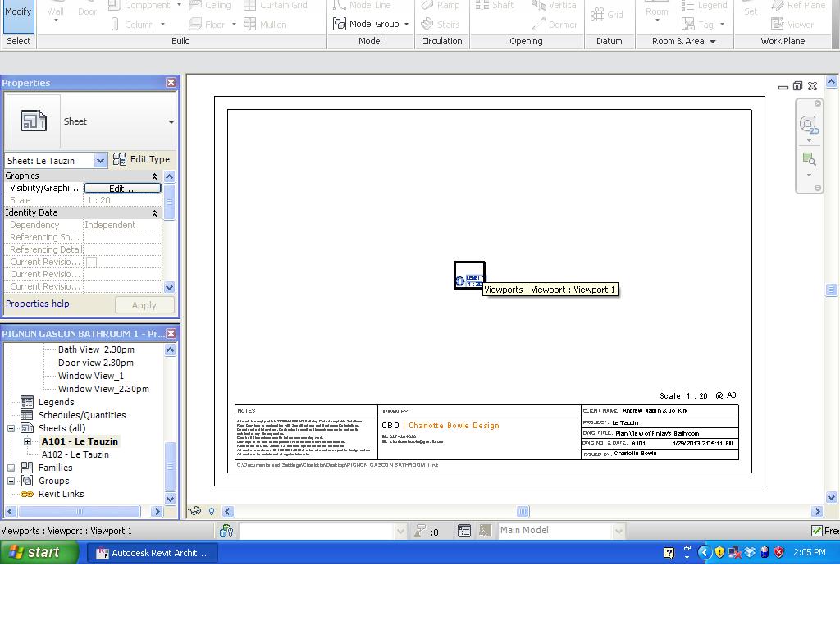Select the Viewport 1 on the sheet
Viewport: 840px width, 630px height.
469,275
